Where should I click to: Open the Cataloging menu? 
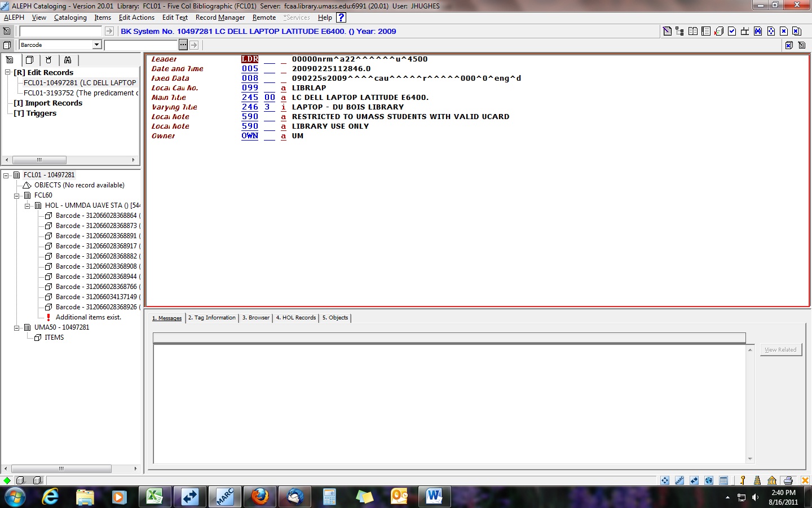pyautogui.click(x=70, y=17)
